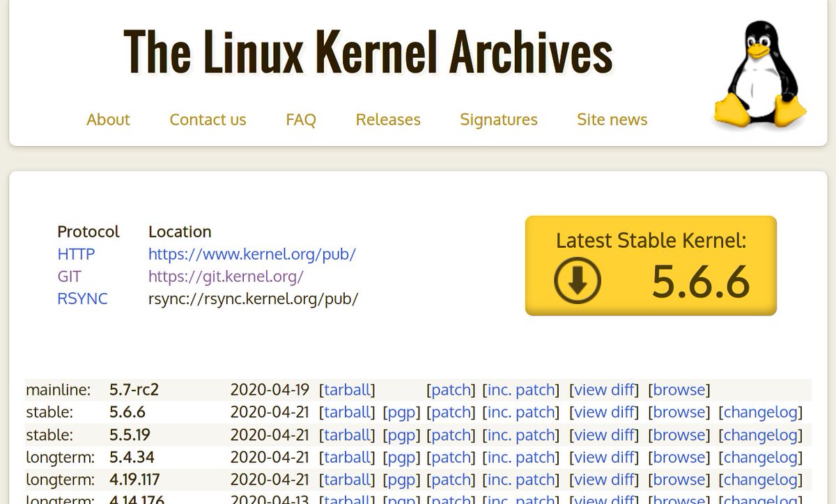Browse longterm 4.19.117 source

point(679,480)
